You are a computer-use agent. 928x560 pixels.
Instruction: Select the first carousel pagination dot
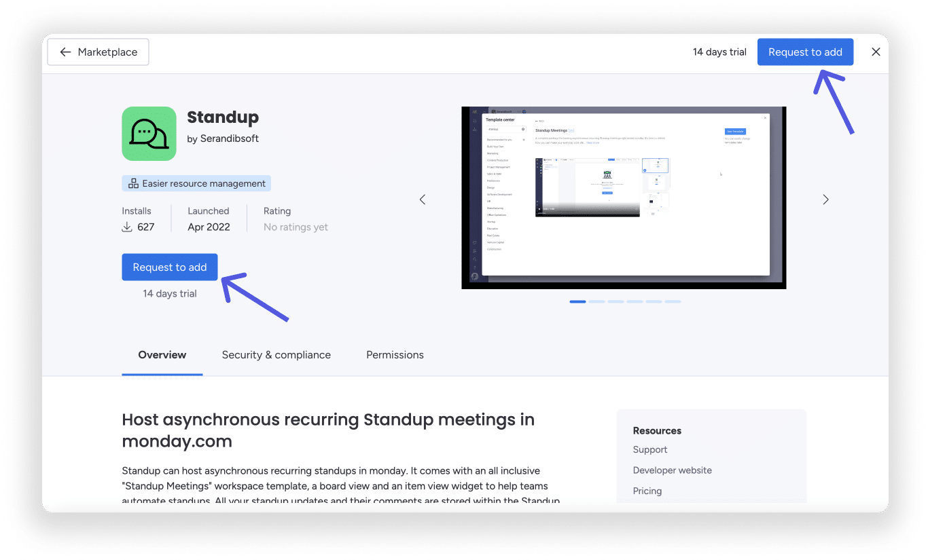(577, 301)
